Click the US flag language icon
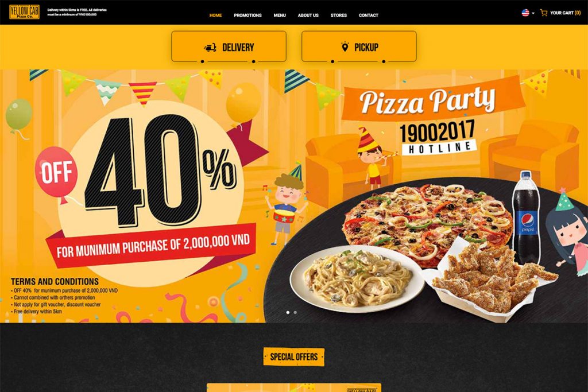Screen dimensions: 588x392 click(x=525, y=13)
